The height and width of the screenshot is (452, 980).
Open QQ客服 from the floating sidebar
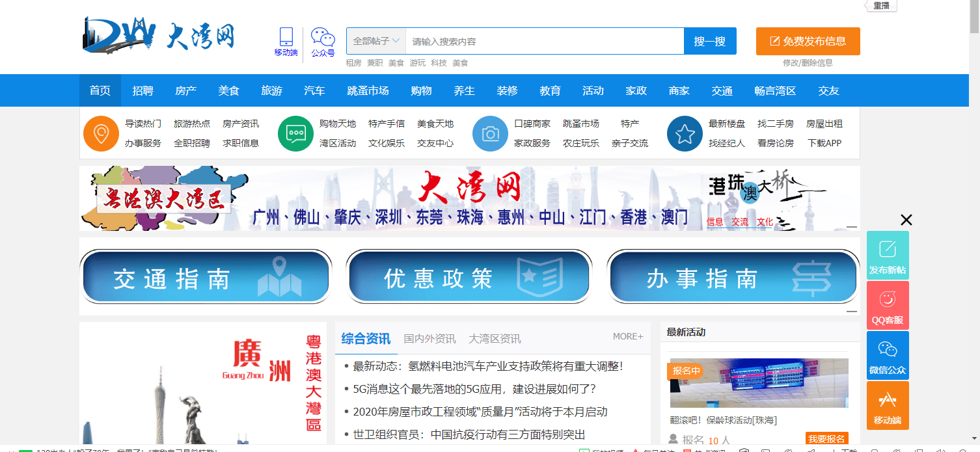click(x=888, y=305)
